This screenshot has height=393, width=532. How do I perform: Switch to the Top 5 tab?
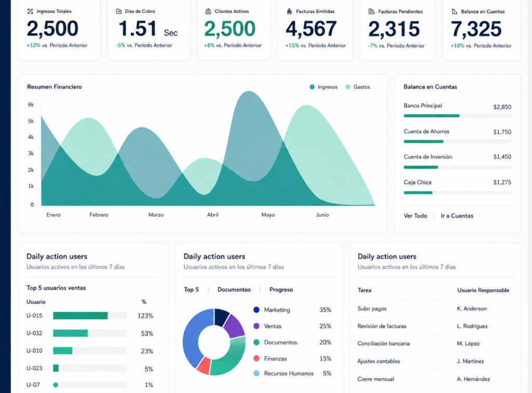point(191,290)
